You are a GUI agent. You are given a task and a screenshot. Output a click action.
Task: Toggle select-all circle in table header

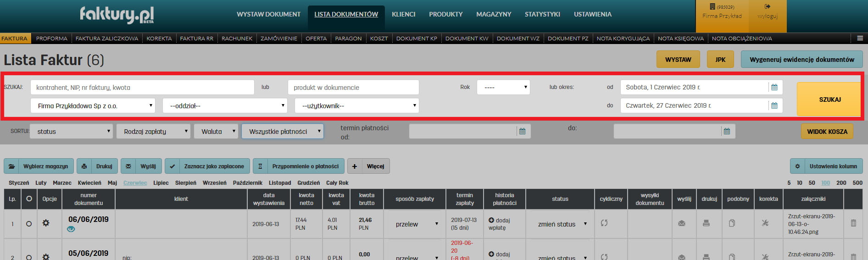point(29,199)
